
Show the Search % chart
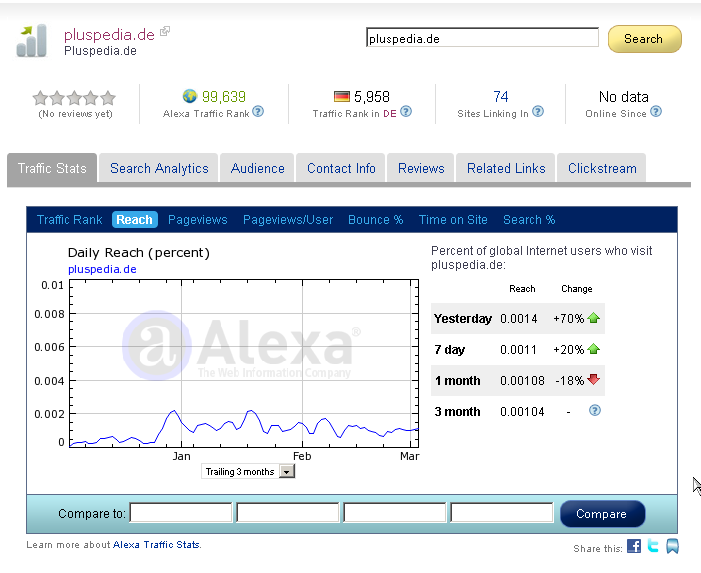click(x=529, y=219)
